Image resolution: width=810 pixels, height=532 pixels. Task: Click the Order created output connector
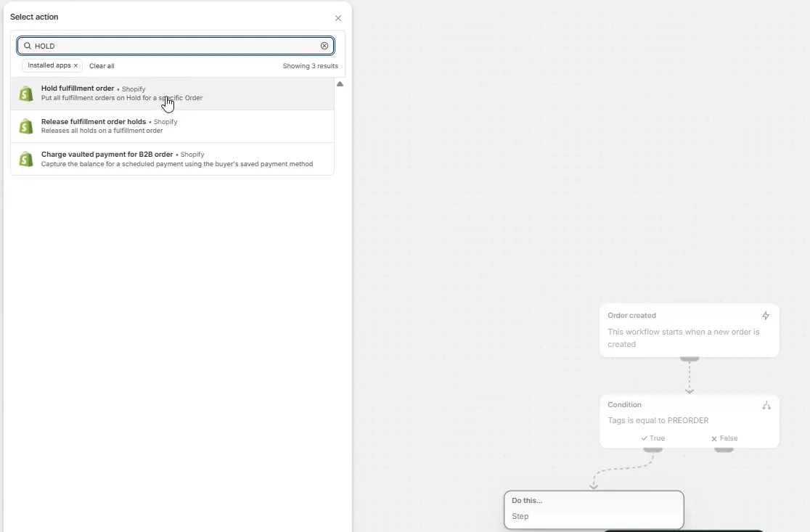(x=689, y=359)
